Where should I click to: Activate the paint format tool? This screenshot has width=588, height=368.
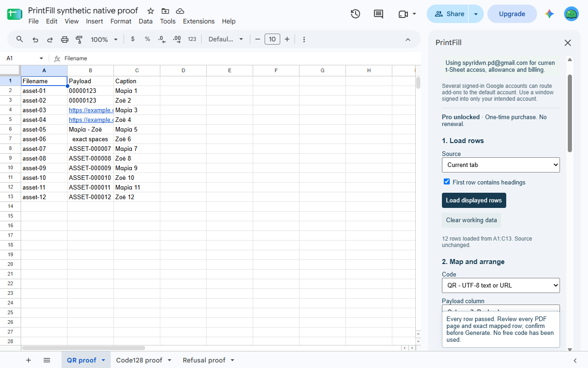[79, 40]
